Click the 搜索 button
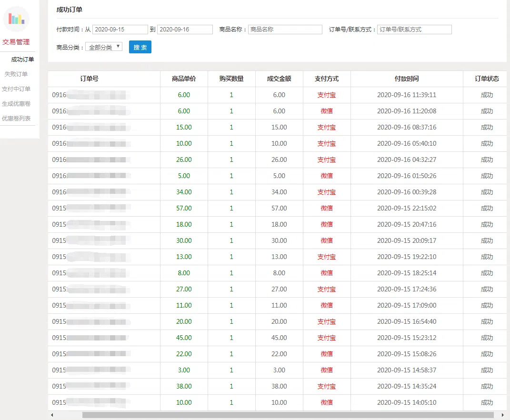510x420 pixels. click(140, 47)
